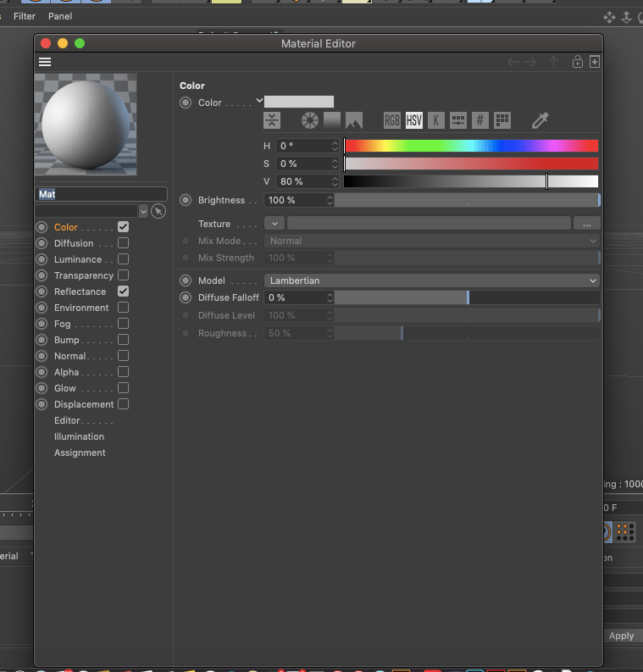643x672 pixels.
Task: Expand the Texture dropdown arrow
Action: click(274, 224)
